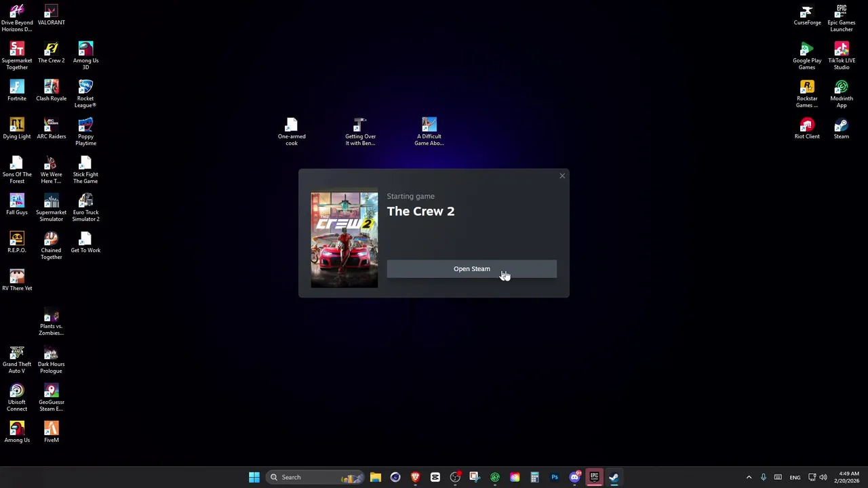Select the Modrinth App desktop icon
This screenshot has width=868, height=488.
coord(842,94)
